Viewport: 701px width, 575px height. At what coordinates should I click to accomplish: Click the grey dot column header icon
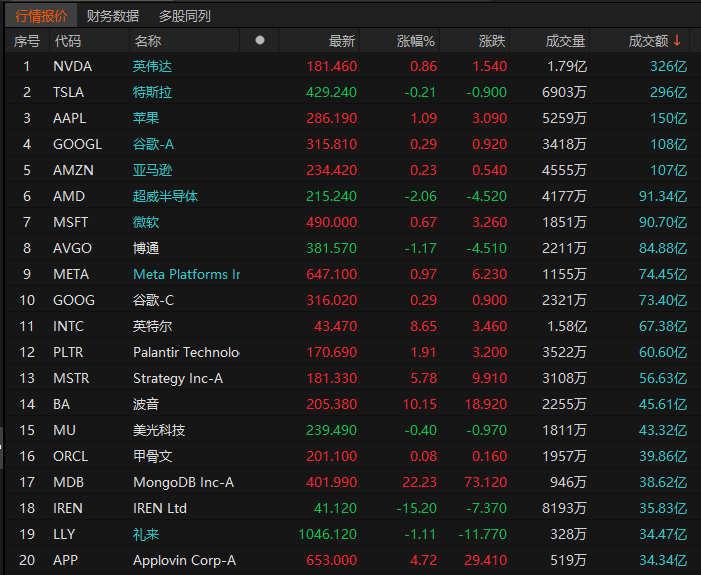click(x=260, y=41)
